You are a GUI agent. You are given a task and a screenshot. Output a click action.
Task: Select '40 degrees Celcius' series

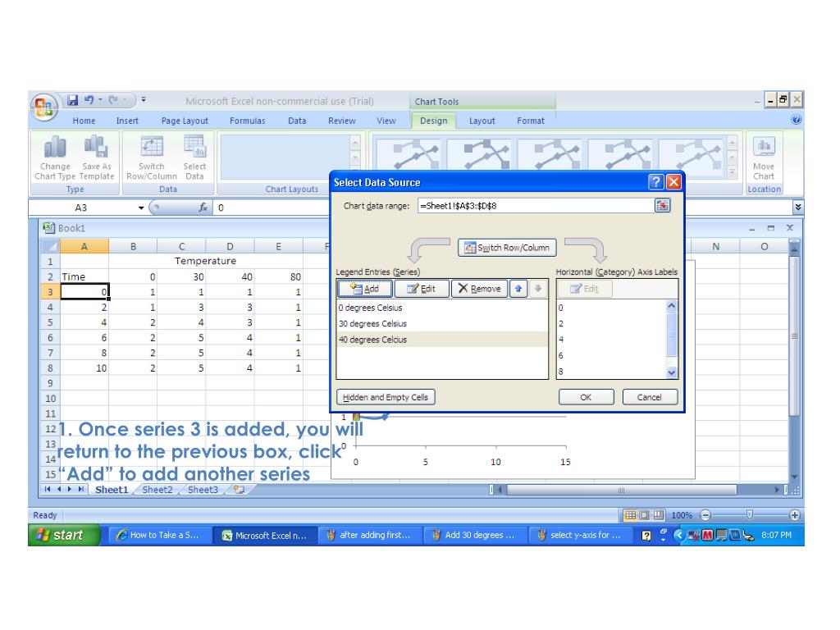click(x=442, y=340)
